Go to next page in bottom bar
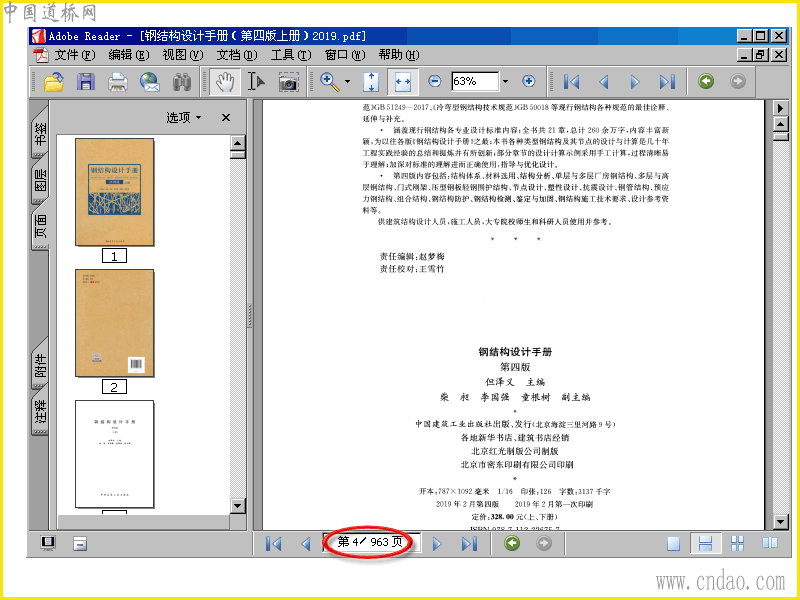 (x=437, y=544)
